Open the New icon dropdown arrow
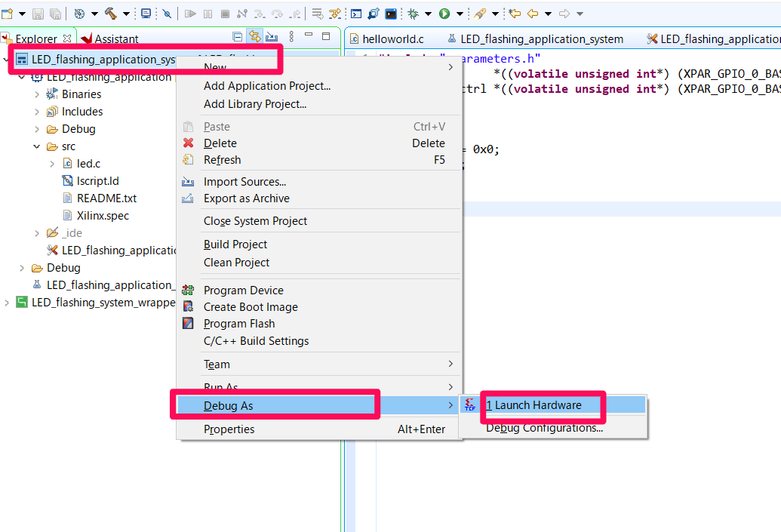Screen dimensions: 781x532 22,14
